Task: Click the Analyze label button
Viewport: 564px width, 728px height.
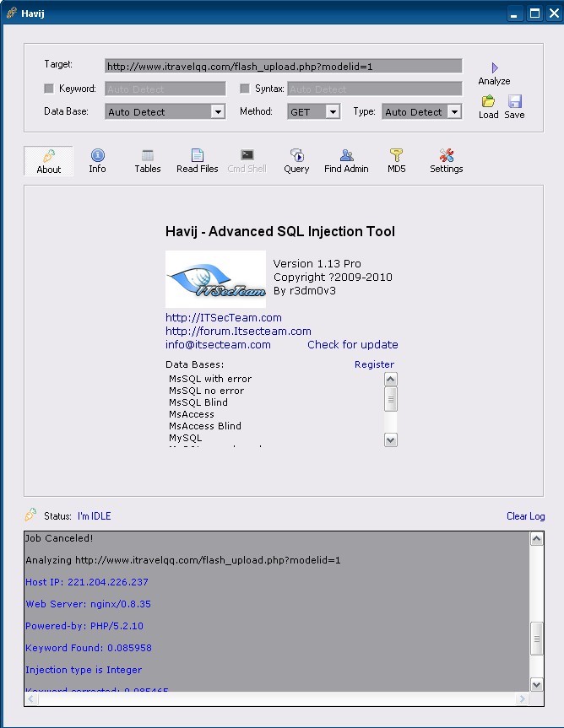Action: [494, 81]
